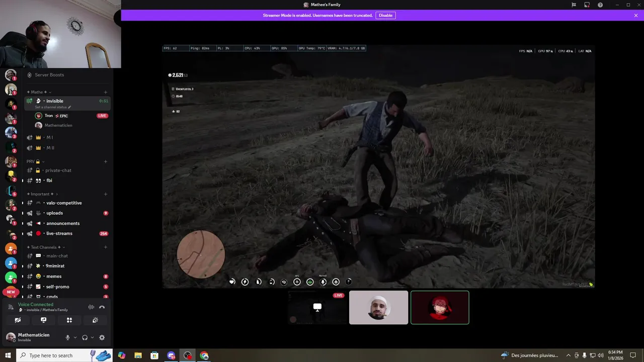Add a channel to the PRV category
Image resolution: width=644 pixels, height=362 pixels.
106,161
